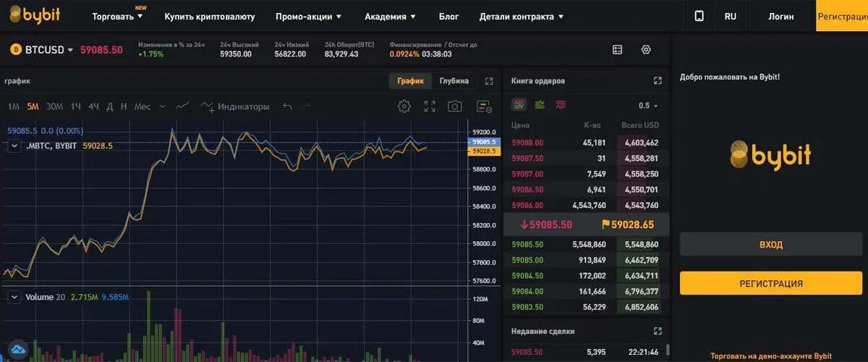Viewport: 868px width, 362px height.
Task: Select the chart line style icon
Action: 182,106
